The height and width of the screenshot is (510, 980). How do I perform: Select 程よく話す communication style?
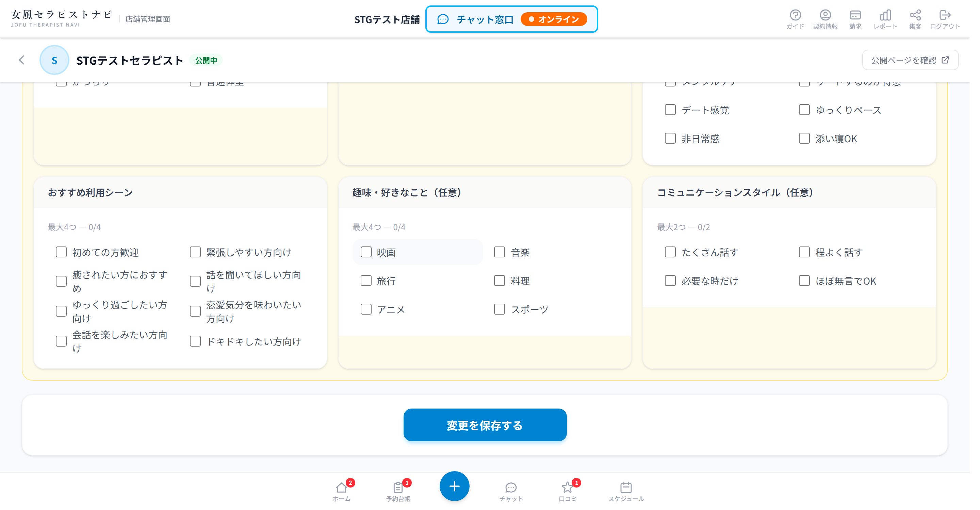point(813,255)
